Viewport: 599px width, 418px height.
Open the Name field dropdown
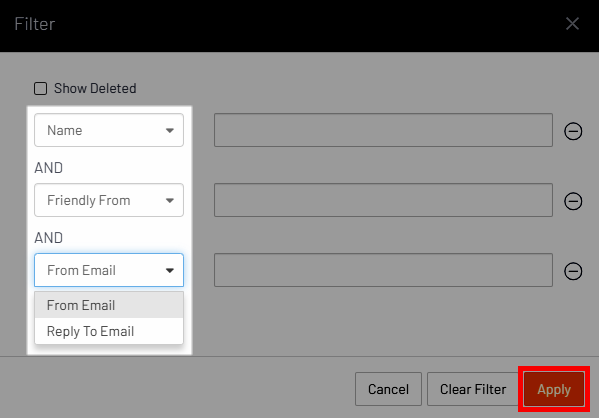pyautogui.click(x=109, y=130)
